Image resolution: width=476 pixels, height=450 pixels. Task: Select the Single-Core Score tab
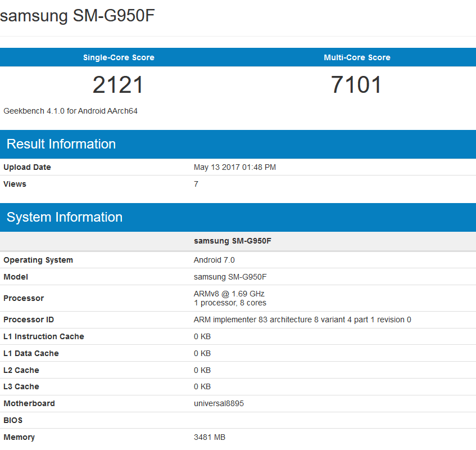[119, 57]
